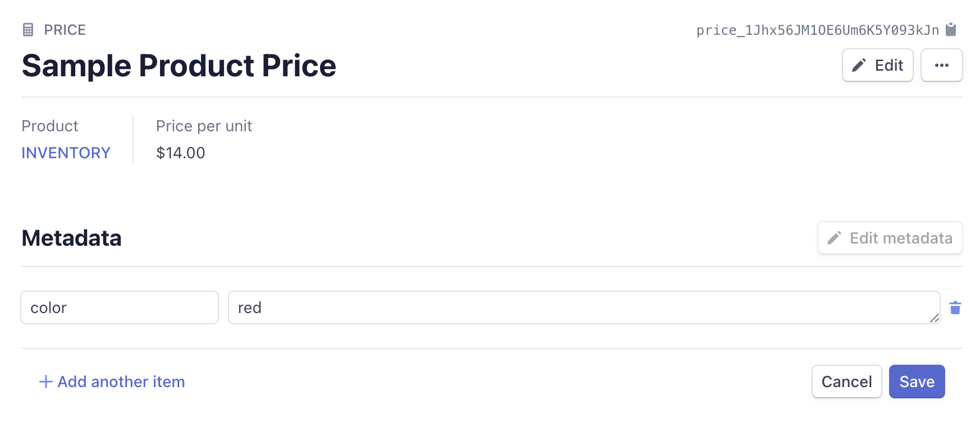
Task: Click the $14.00 price per unit value
Action: pyautogui.click(x=181, y=153)
